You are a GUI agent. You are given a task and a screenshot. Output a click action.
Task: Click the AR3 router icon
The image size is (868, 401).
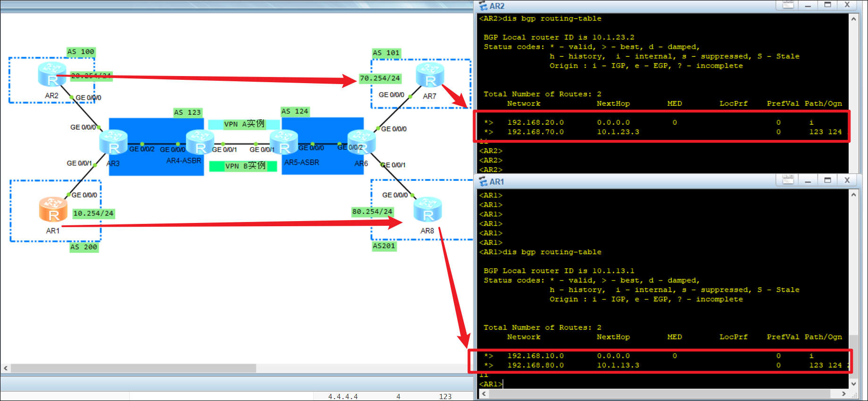(114, 142)
